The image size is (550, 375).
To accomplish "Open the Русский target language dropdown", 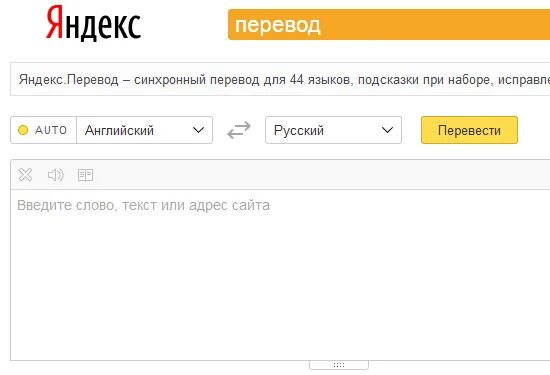I will [333, 130].
